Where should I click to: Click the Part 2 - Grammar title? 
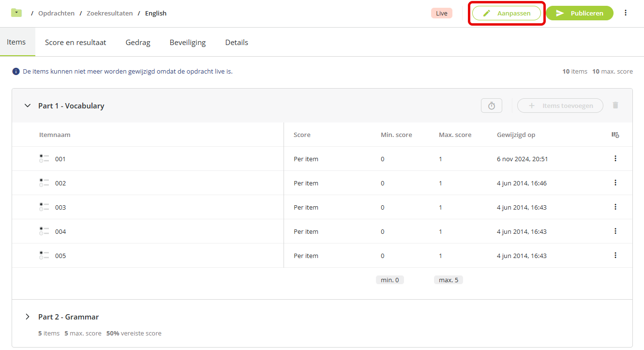pyautogui.click(x=68, y=317)
